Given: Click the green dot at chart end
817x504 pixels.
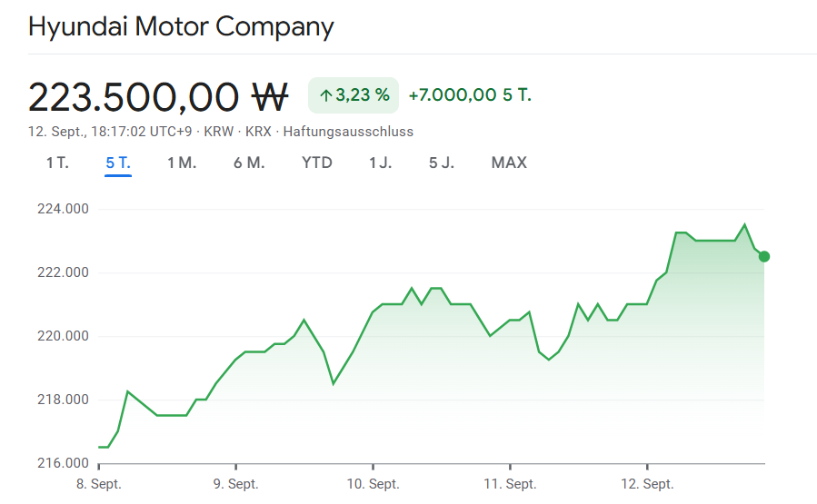Looking at the screenshot, I should pos(764,256).
